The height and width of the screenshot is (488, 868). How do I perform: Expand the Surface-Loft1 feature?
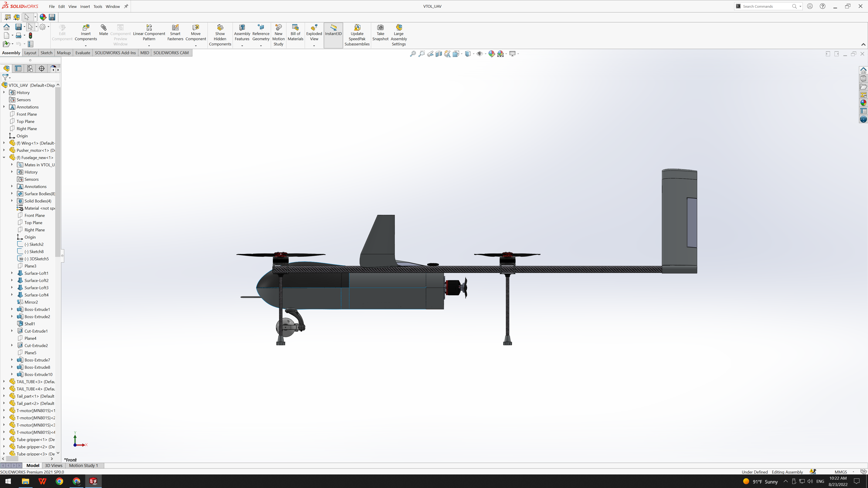tap(12, 273)
